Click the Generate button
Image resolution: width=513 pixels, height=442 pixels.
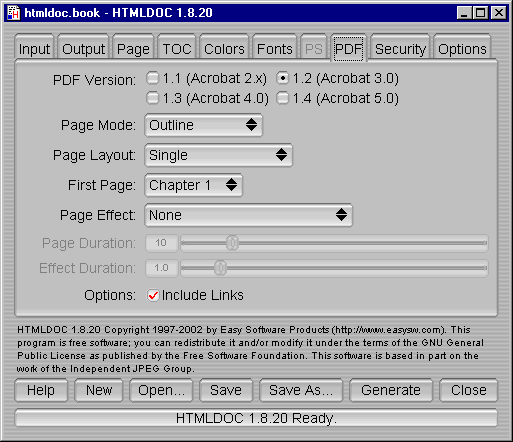point(391,390)
